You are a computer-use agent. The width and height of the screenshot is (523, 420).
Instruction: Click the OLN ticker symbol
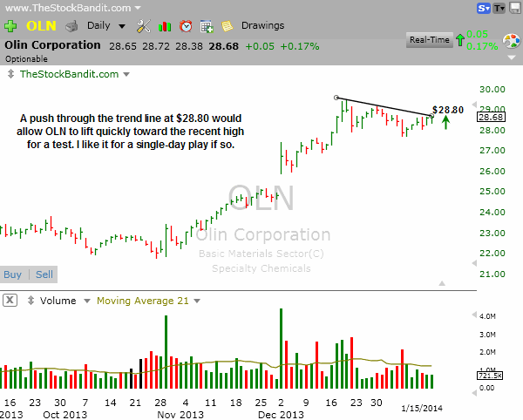click(41, 25)
